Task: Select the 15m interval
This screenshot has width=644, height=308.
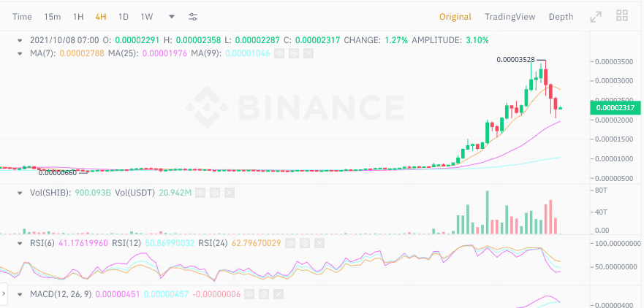Action: pos(53,17)
